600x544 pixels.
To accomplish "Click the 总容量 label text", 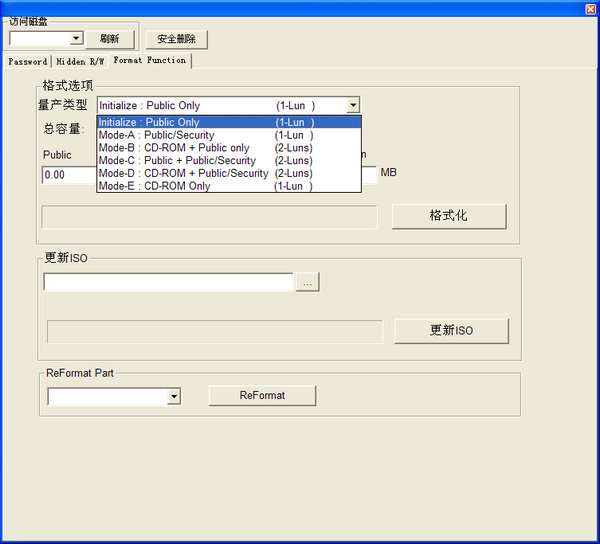I will pos(64,129).
